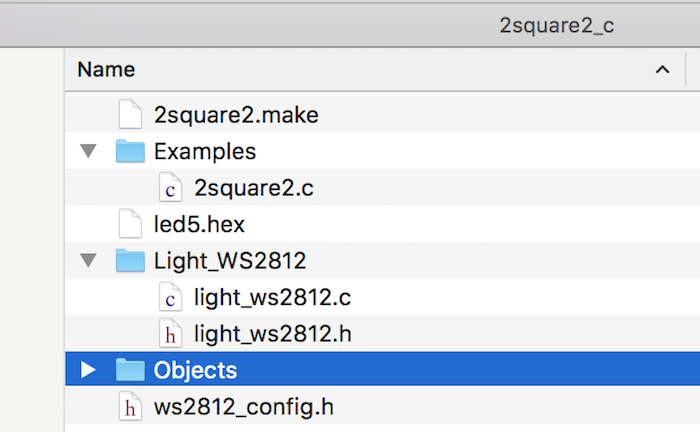This screenshot has width=700, height=432.
Task: Click the 2square2.make file icon
Action: coord(130,115)
